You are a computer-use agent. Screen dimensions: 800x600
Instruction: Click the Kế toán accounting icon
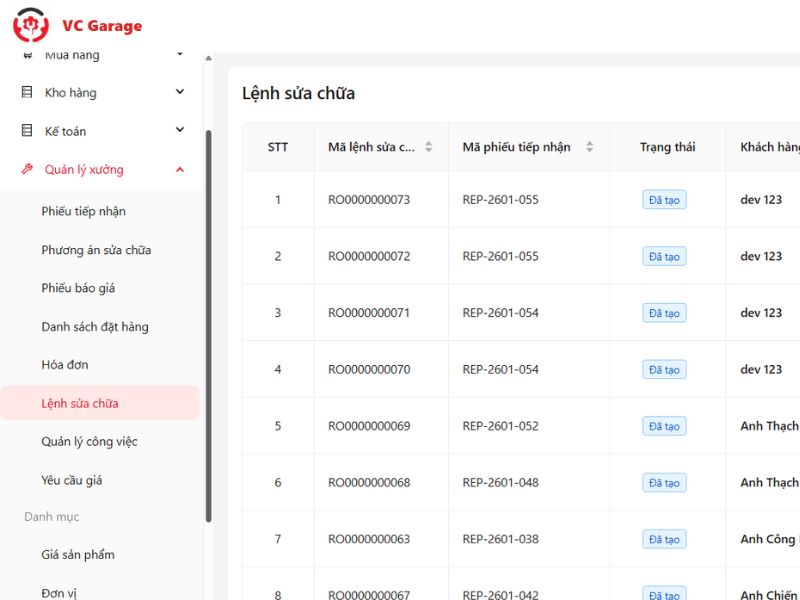tap(27, 131)
